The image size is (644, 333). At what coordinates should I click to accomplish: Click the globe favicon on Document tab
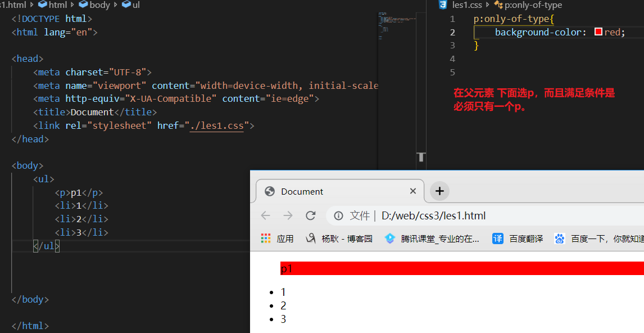(269, 191)
